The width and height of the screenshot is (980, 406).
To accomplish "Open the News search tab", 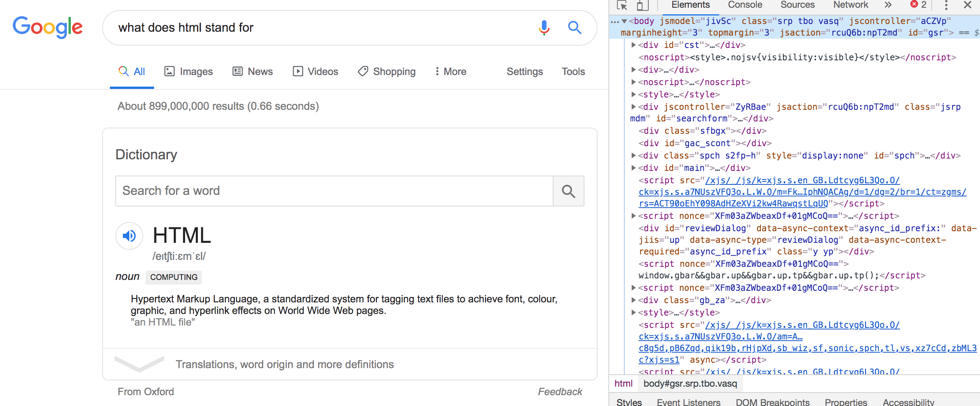I will pyautogui.click(x=252, y=72).
